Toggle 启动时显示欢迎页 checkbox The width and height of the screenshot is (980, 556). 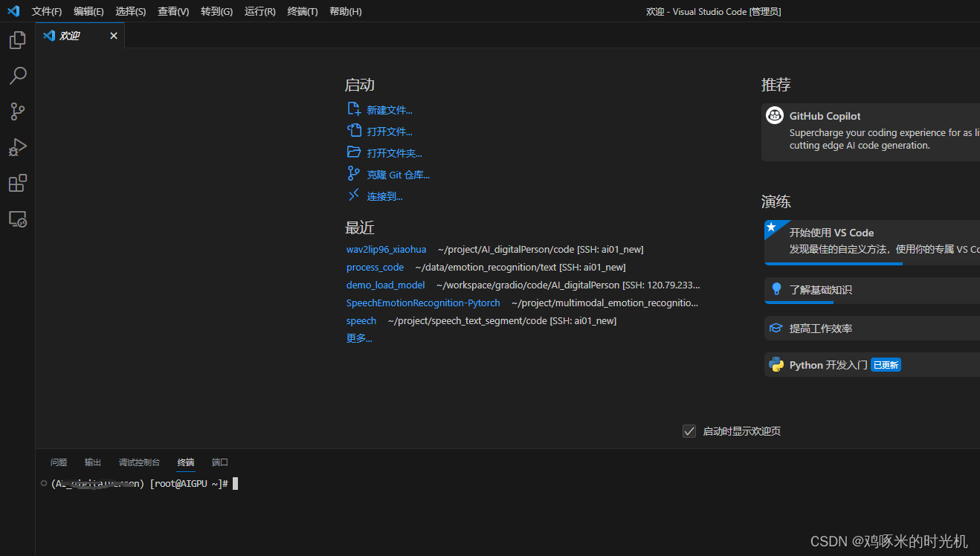pyautogui.click(x=689, y=431)
